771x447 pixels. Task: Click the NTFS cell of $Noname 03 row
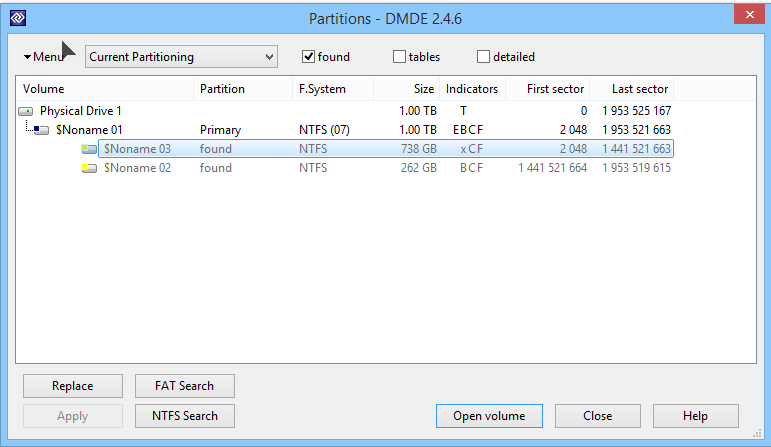313,149
